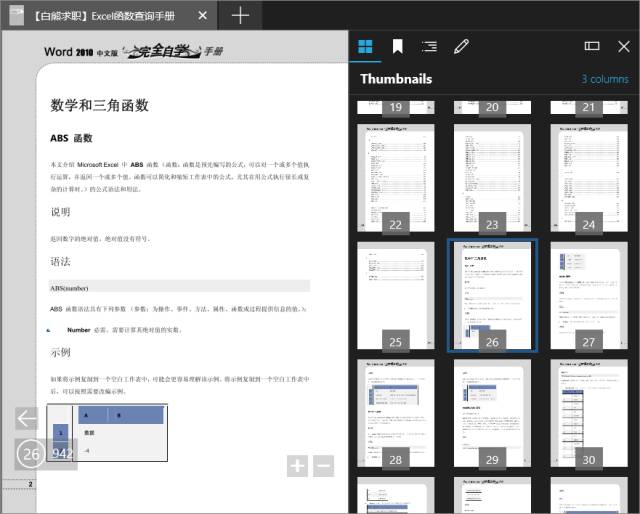The height and width of the screenshot is (514, 640).
Task: Go to page 30 thumbnail
Action: coord(589,413)
